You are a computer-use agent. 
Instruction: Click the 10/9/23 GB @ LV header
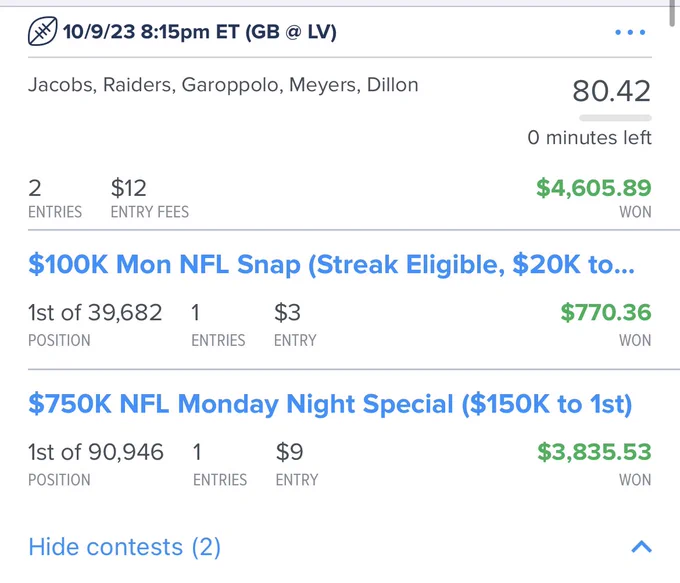coord(199,32)
